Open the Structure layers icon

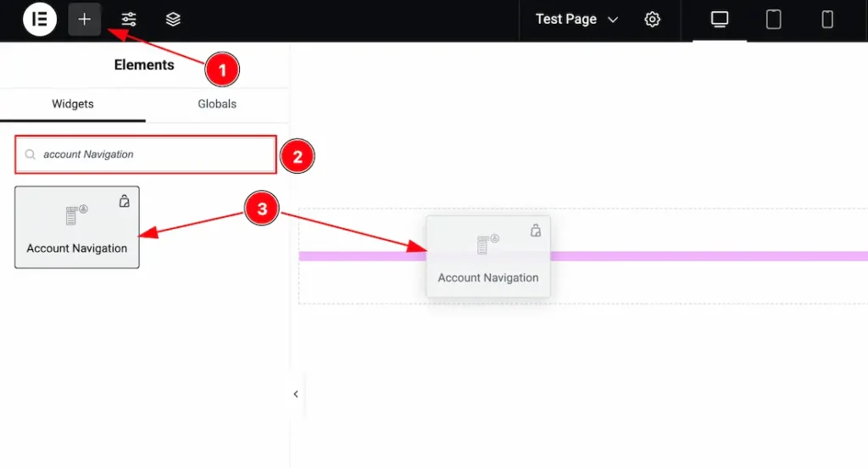click(173, 19)
